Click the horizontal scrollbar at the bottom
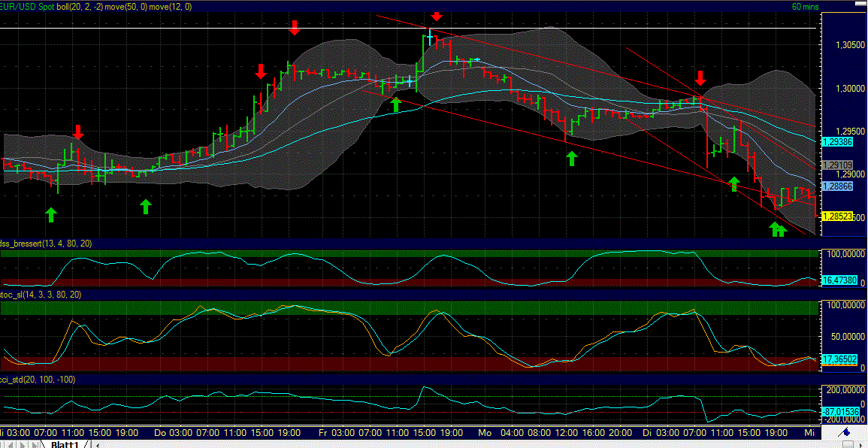 click(x=451, y=442)
